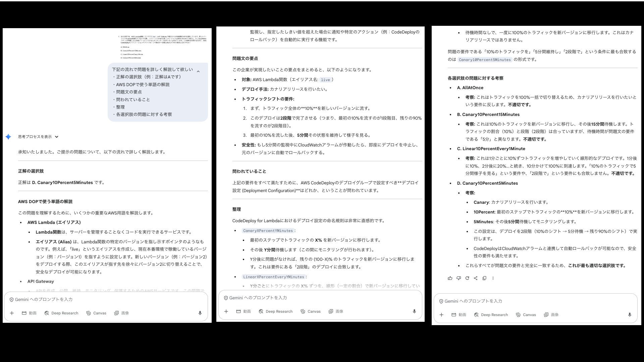The height and width of the screenshot is (362, 644).
Task: Click option 'D. Canary10Percent5Minutes' heading in right panel
Action: [487, 183]
